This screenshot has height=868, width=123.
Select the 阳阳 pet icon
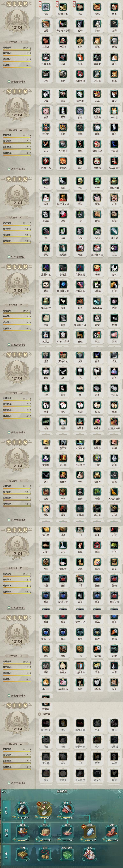click(x=46, y=7)
